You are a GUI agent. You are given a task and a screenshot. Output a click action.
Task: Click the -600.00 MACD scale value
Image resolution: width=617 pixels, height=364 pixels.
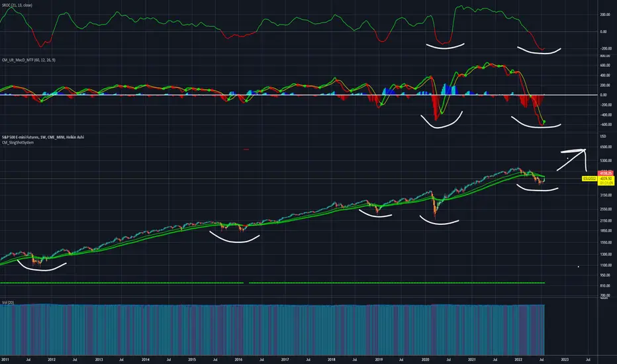(605, 124)
